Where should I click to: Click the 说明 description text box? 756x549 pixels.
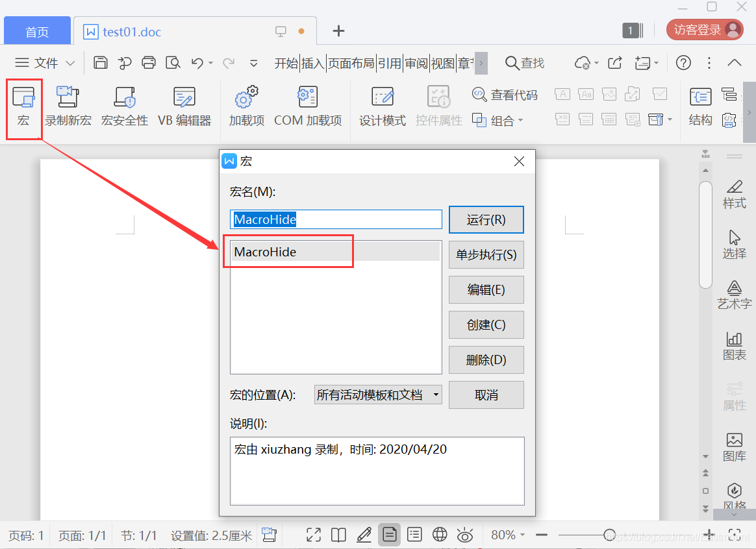point(377,471)
